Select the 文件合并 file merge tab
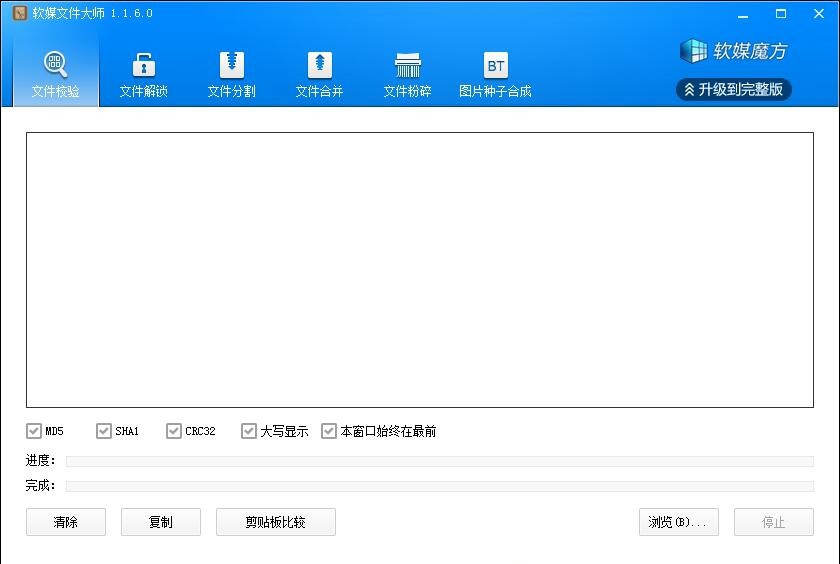The image size is (840, 564). [x=319, y=74]
